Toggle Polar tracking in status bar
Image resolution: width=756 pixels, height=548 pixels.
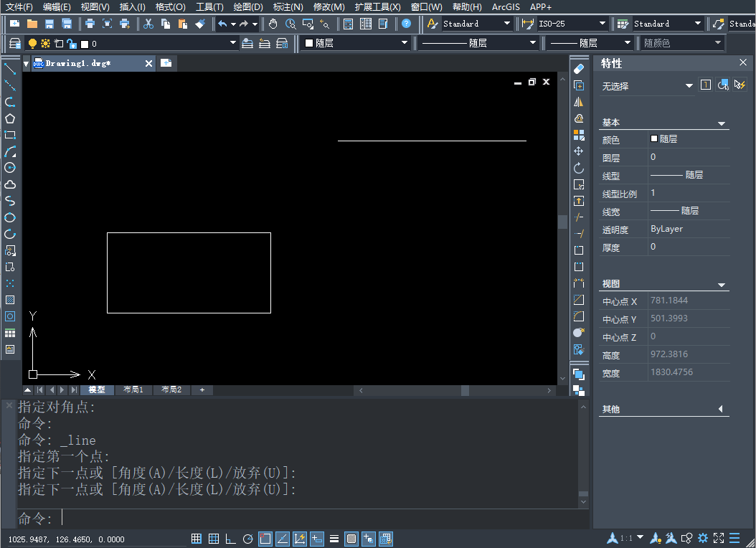248,539
